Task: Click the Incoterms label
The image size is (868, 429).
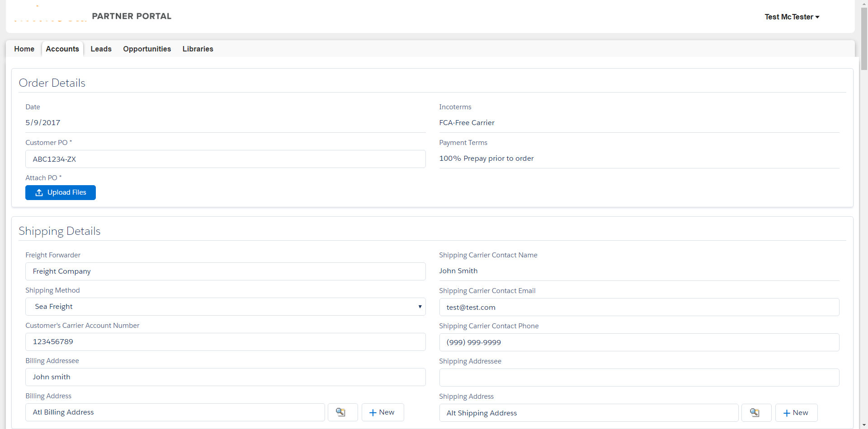Action: [x=455, y=107]
